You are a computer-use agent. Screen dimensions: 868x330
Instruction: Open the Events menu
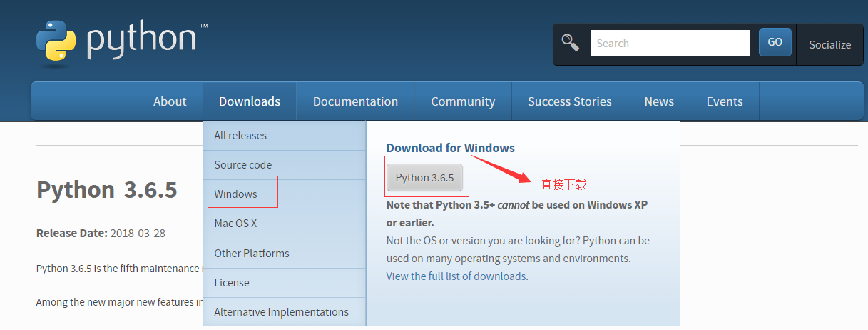point(725,101)
